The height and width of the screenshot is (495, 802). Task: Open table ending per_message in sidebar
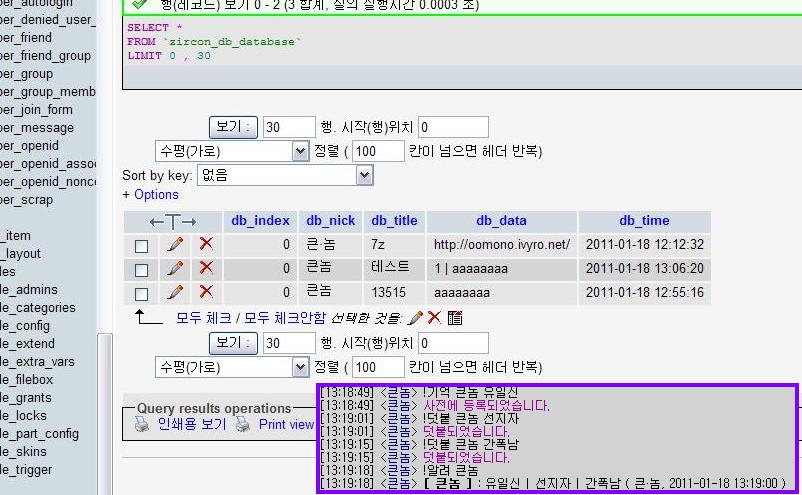(37, 128)
